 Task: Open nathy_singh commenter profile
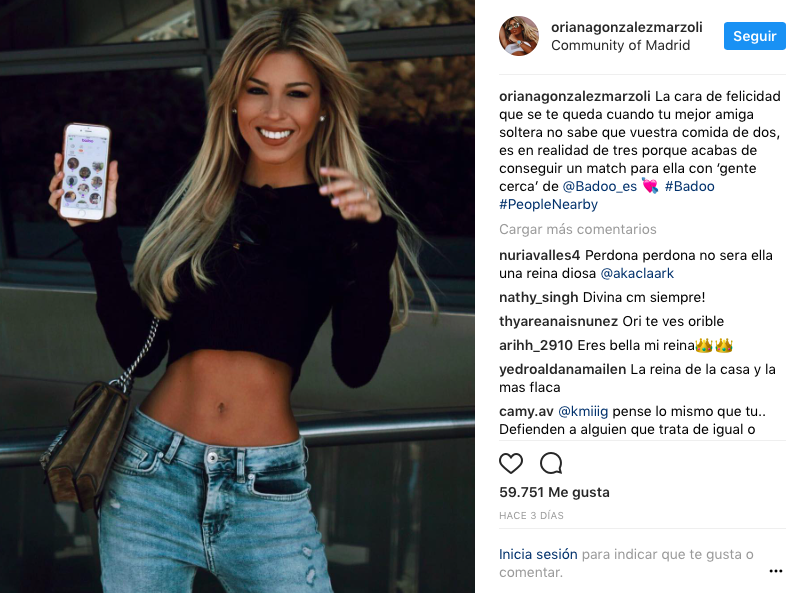538,298
